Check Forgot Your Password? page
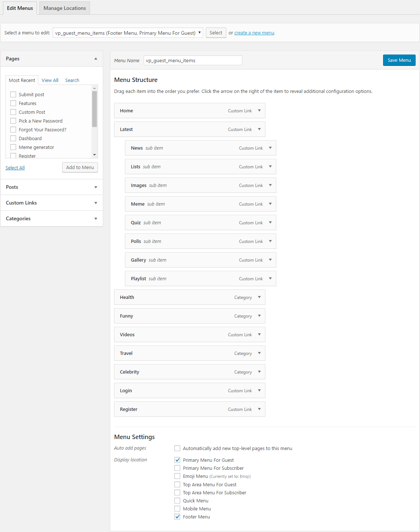420x532 pixels. pyautogui.click(x=13, y=130)
